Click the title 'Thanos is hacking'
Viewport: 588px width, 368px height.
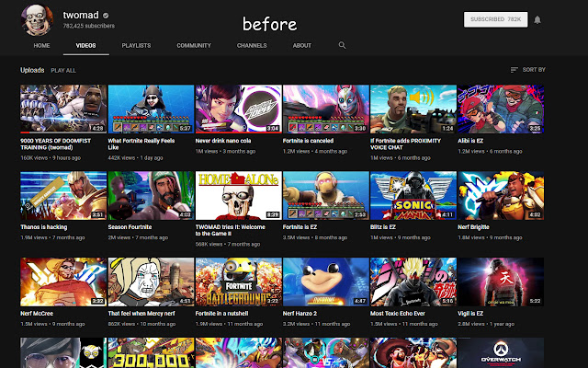coord(44,227)
